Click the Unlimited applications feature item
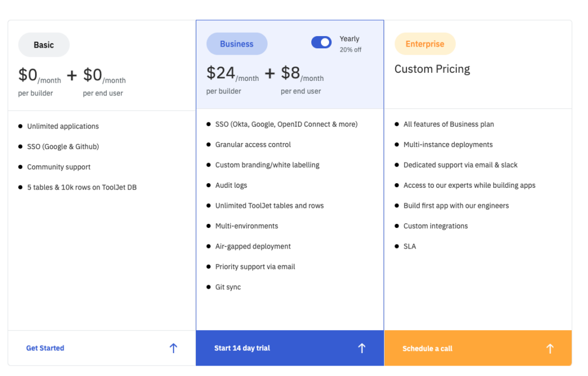Viewport: 588px width, 376px height. tap(63, 126)
